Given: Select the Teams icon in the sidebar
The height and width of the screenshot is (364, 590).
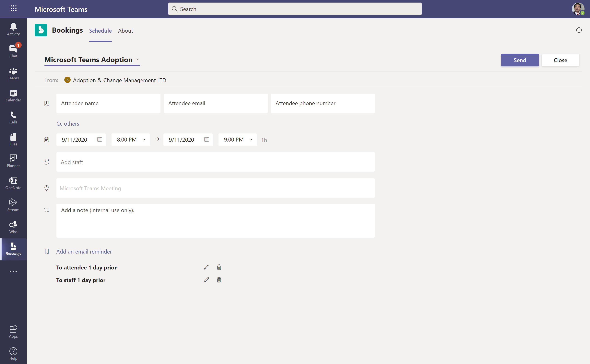Looking at the screenshot, I should pyautogui.click(x=13, y=74).
